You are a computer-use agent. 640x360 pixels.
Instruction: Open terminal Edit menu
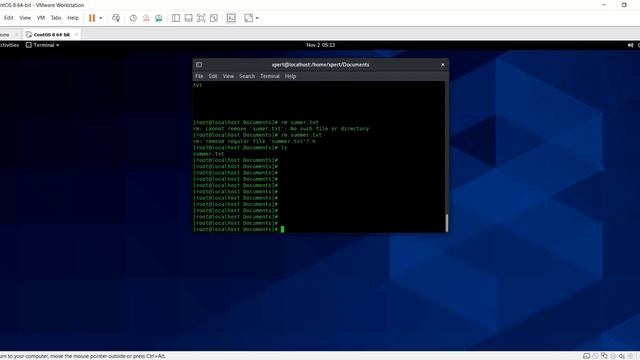(213, 76)
